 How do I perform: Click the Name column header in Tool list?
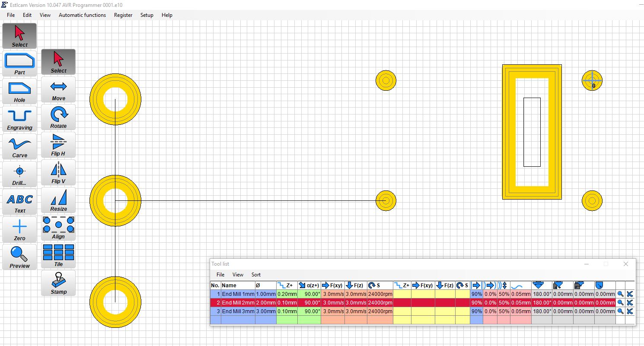(x=238, y=285)
